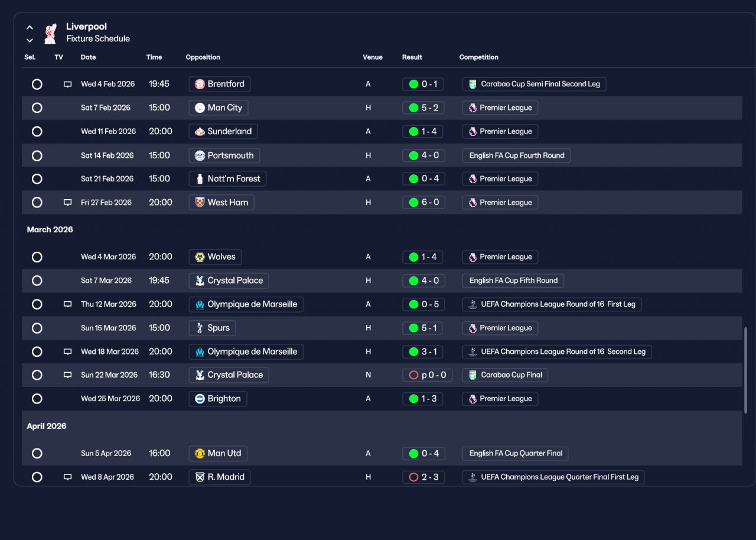Select the Brighton fixture radio button

tap(37, 398)
